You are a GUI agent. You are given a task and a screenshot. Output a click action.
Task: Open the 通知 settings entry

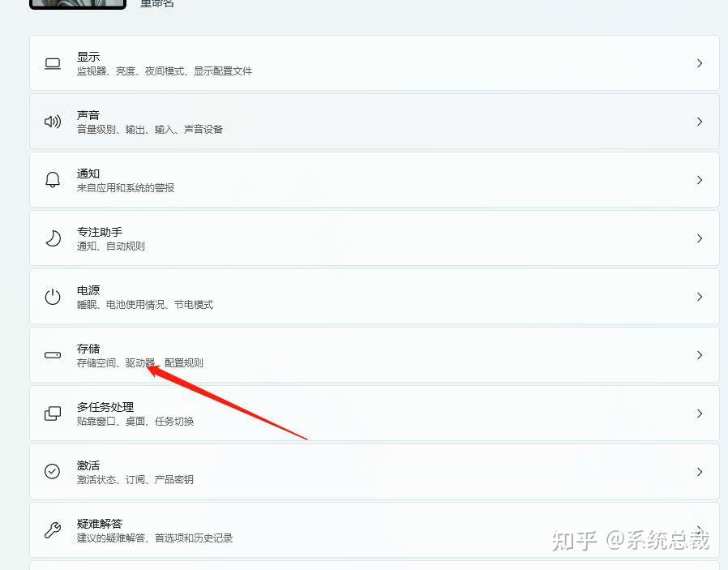click(x=375, y=180)
